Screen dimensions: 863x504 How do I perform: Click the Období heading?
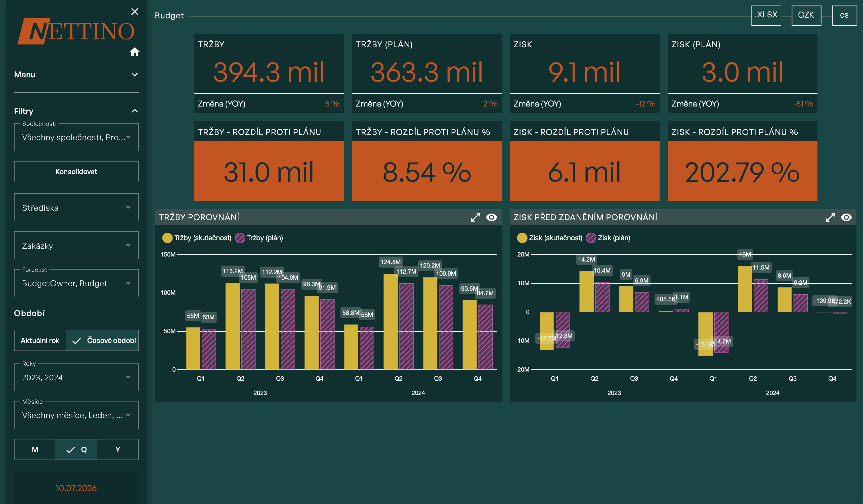[x=29, y=313]
